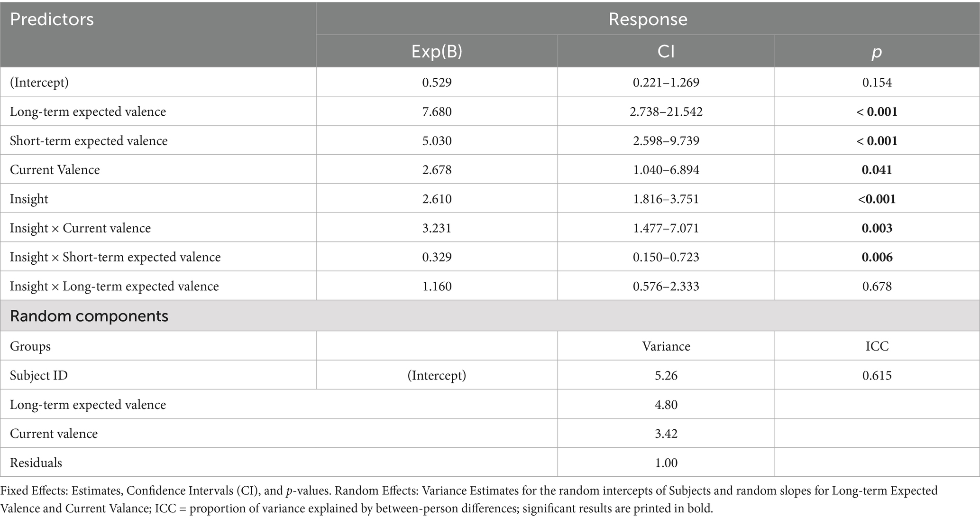980x519 pixels.
Task: Click the p-value 0.678 cell
Action: [877, 287]
